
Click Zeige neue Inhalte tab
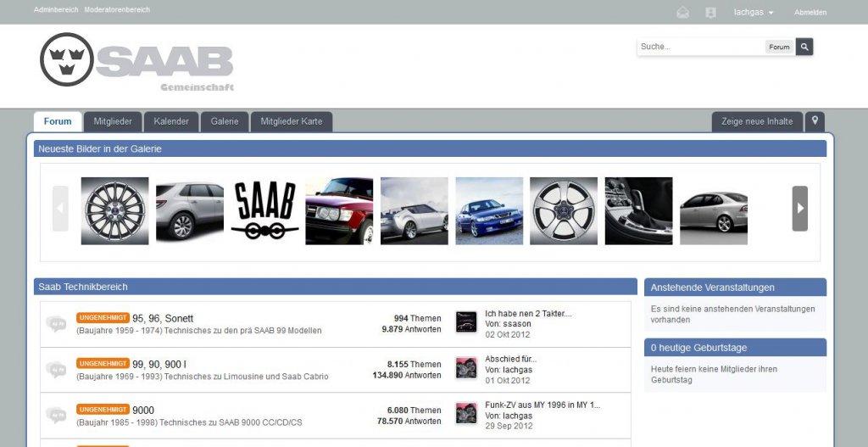click(757, 121)
